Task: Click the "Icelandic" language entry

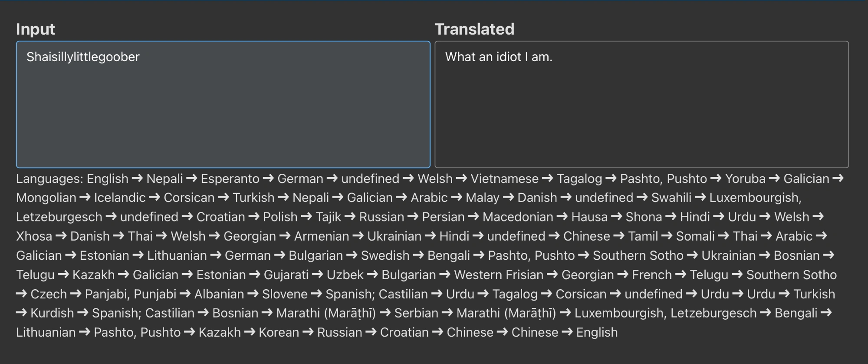Action: click(120, 198)
